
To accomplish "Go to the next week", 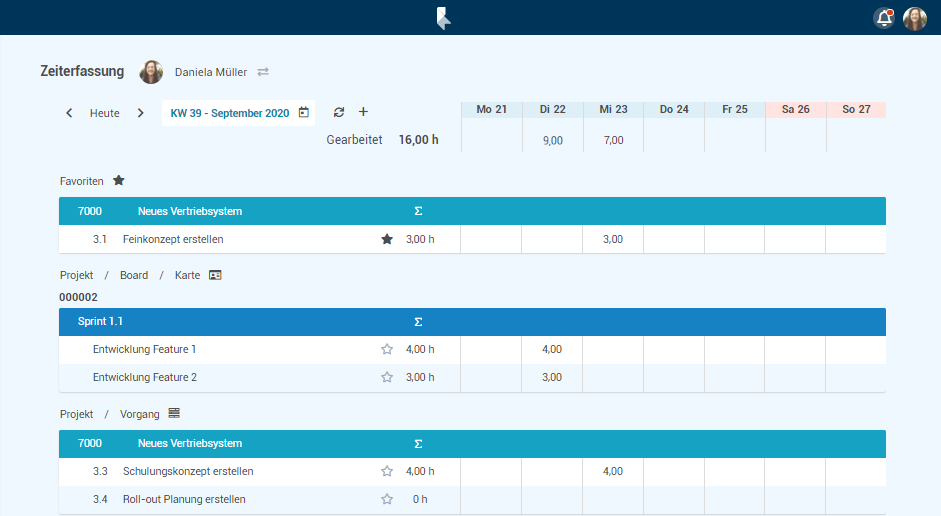I will pos(140,113).
